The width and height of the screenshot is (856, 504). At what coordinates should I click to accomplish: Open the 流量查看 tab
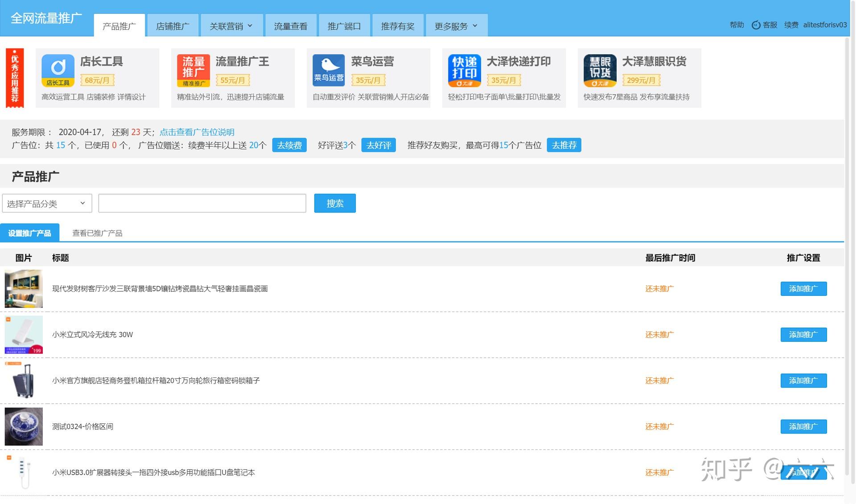[x=291, y=26]
